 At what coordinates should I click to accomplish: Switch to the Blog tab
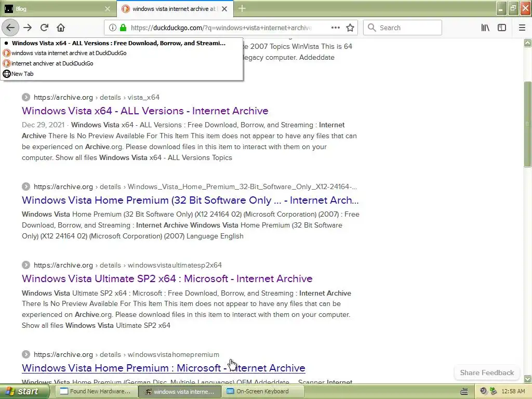(58, 9)
